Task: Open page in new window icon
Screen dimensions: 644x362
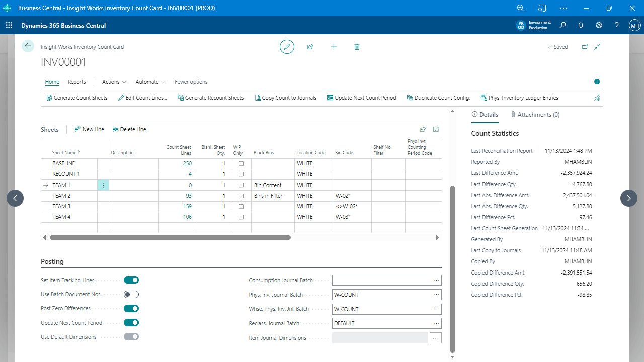Action: (x=585, y=47)
